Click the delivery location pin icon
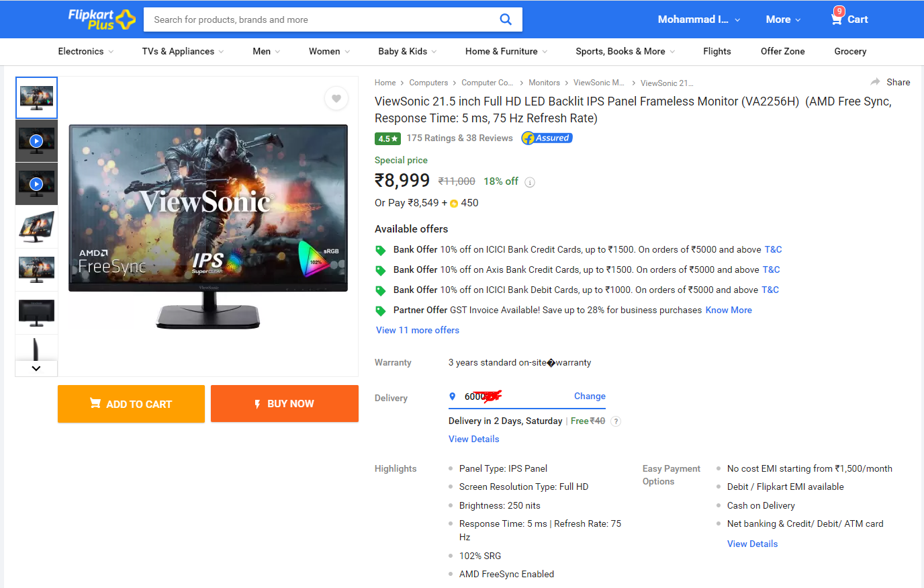This screenshot has width=924, height=588. [x=453, y=396]
